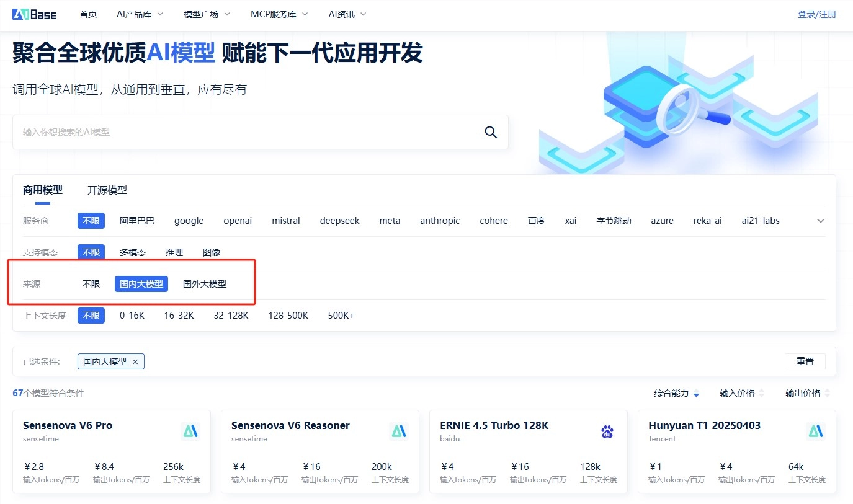The width and height of the screenshot is (853, 504).
Task: Open the Sensenova V6 Reasoner model title
Action: 290,425
